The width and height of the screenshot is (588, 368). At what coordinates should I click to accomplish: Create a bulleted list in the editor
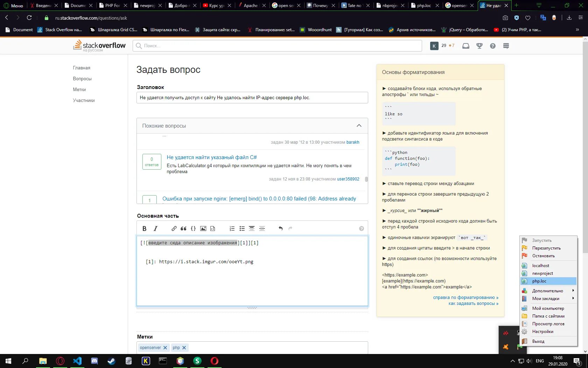coord(242,229)
